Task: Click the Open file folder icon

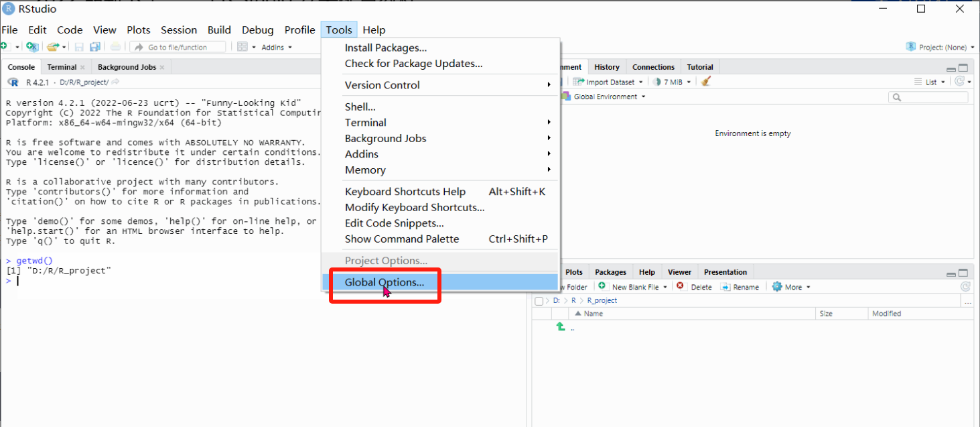Action: (52, 47)
